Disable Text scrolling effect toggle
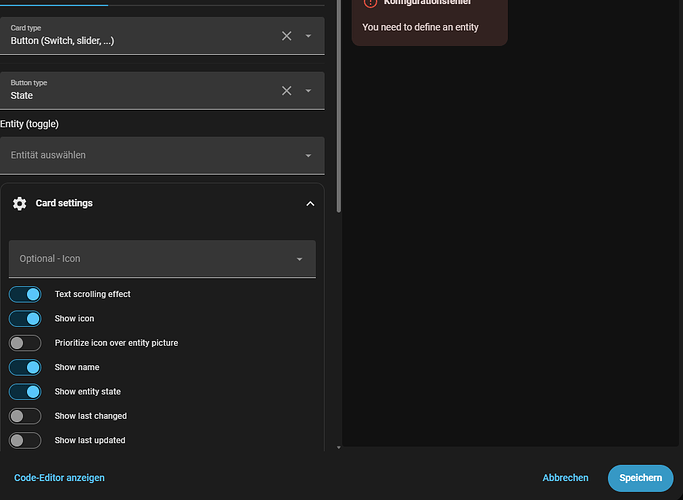Viewport: 683px width, 500px height. tap(25, 294)
